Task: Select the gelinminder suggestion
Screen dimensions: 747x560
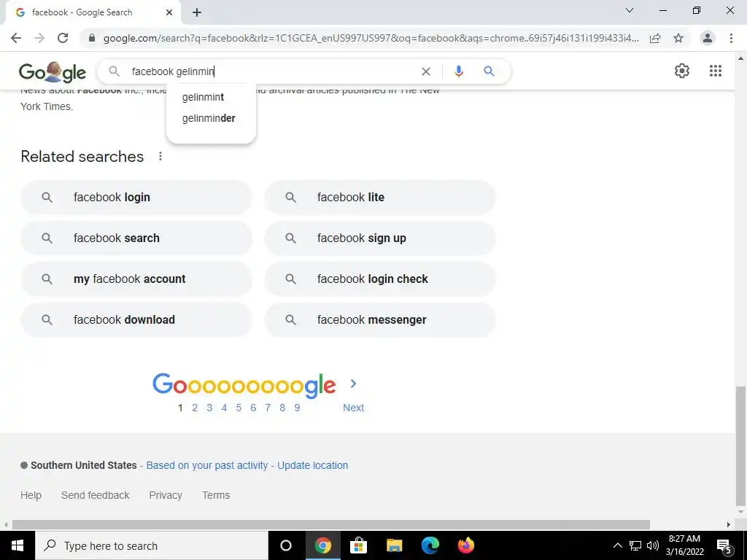Action: tap(209, 118)
